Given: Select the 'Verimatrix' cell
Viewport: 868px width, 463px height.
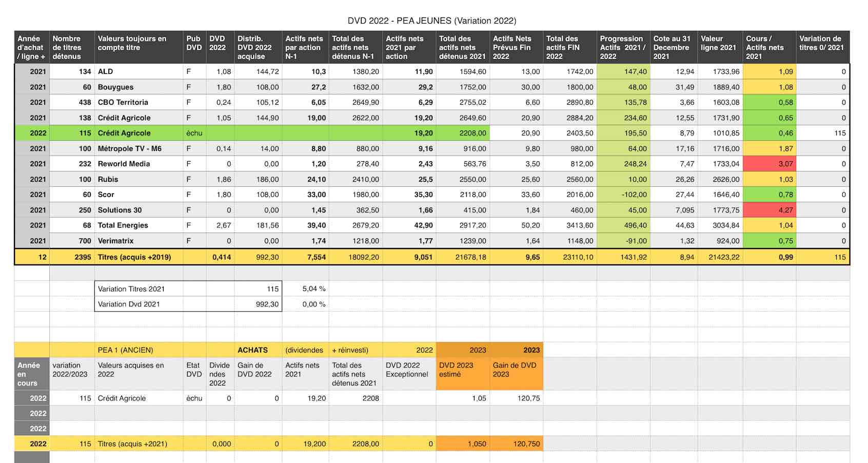Looking at the screenshot, I should [139, 241].
